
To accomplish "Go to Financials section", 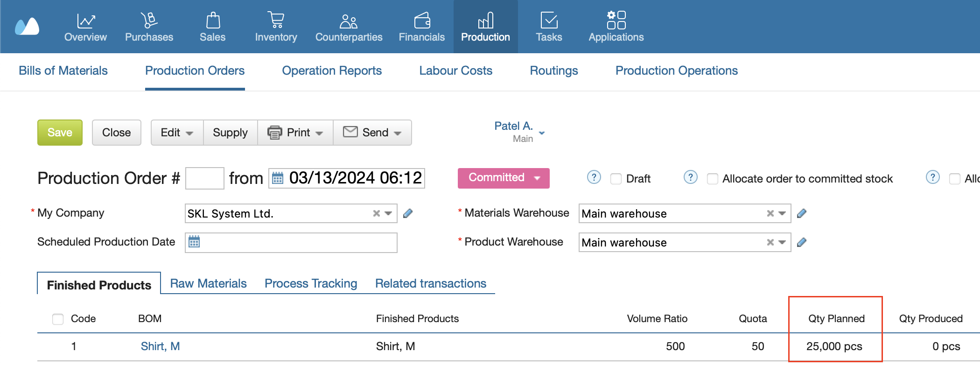I will click(x=421, y=27).
